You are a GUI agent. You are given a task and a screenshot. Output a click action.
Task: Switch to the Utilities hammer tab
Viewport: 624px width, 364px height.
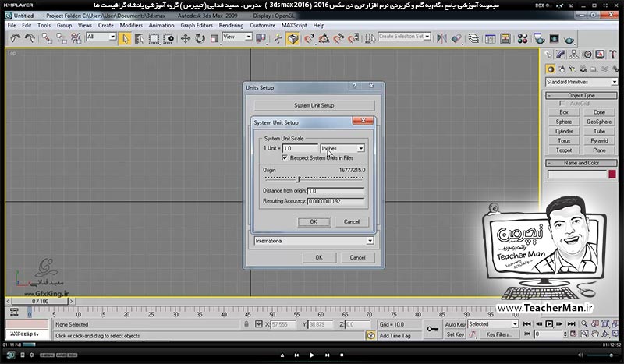613,55
